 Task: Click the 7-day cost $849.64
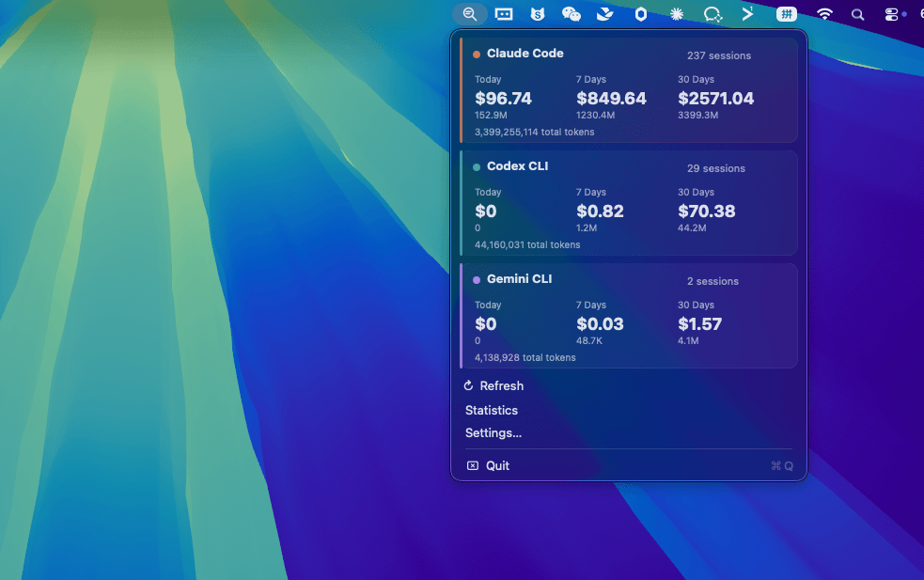(611, 99)
